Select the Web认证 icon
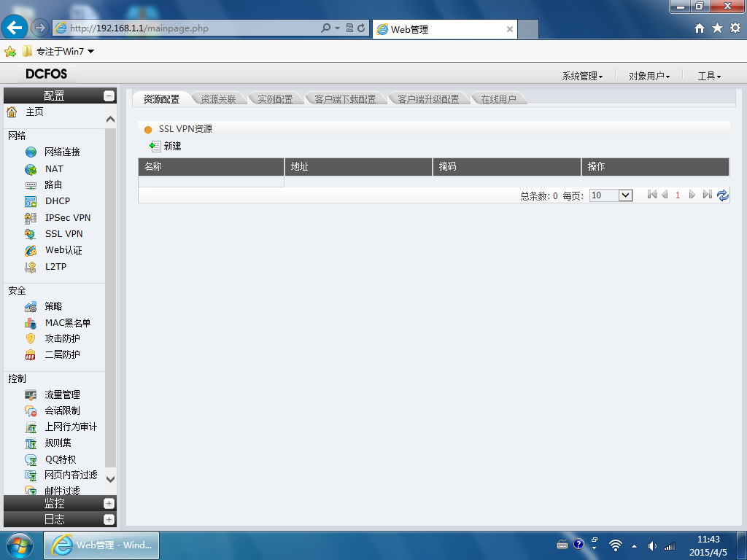 tap(31, 251)
